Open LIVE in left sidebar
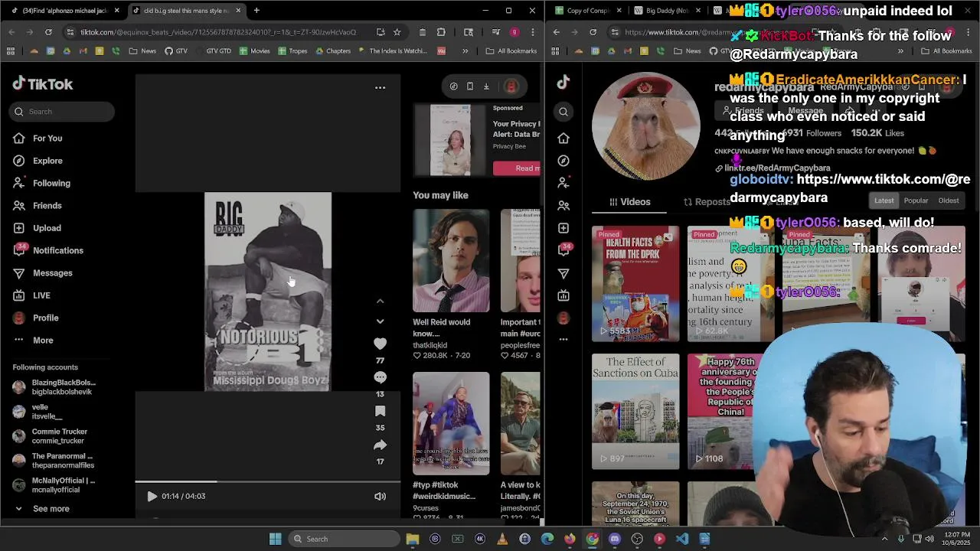Image resolution: width=980 pixels, height=551 pixels. coord(31,295)
